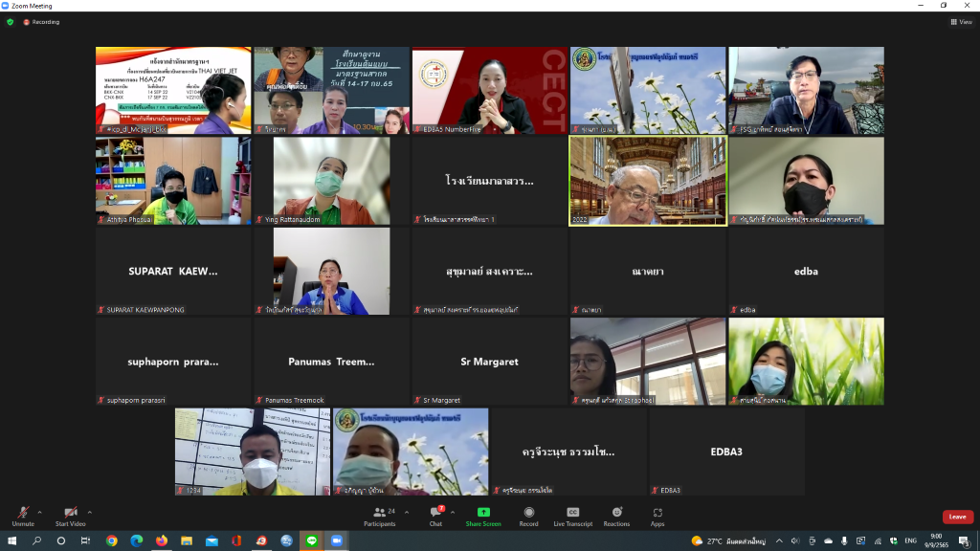Click the Zoom icon on the taskbar
Viewport: 980px width, 551px height.
point(336,541)
